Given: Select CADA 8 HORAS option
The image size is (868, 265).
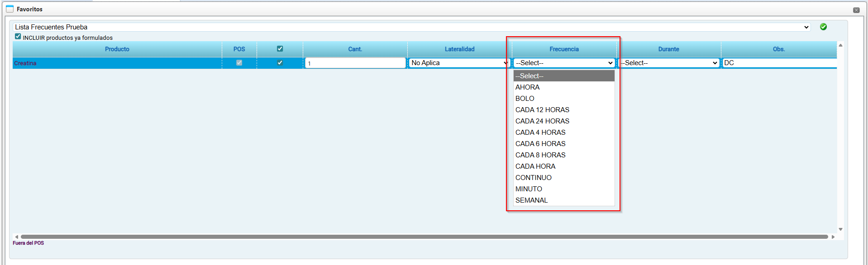Looking at the screenshot, I should click(x=564, y=155).
